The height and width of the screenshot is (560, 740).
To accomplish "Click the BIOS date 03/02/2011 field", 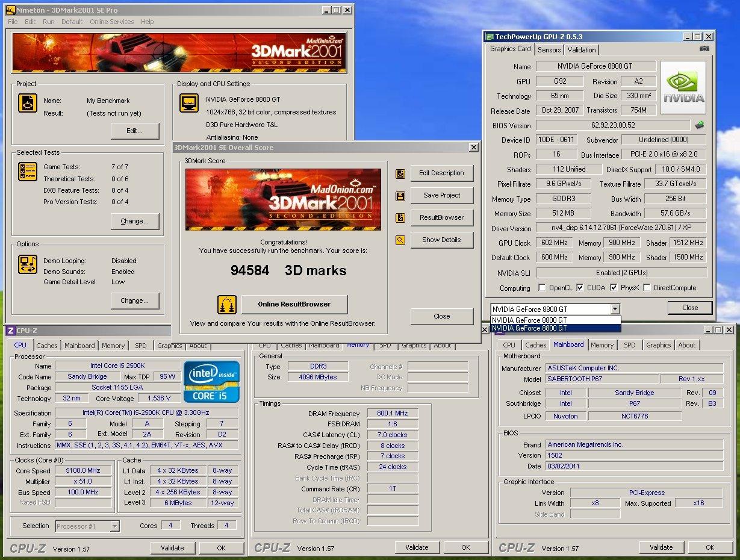I will pos(635,466).
